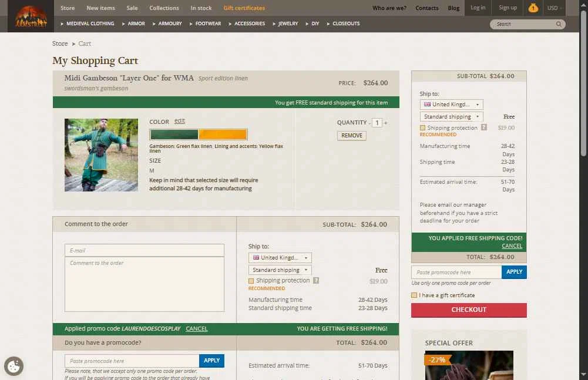Image resolution: width=588 pixels, height=380 pixels.
Task: Click the help icon beside sidebar Shipping protection
Action: (x=484, y=127)
